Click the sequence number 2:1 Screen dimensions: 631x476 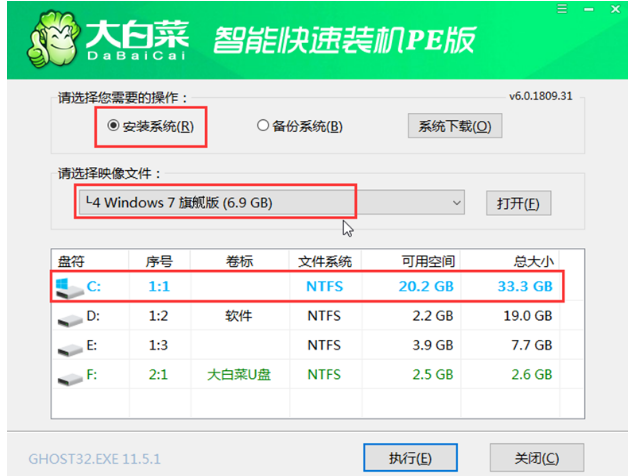click(x=159, y=375)
